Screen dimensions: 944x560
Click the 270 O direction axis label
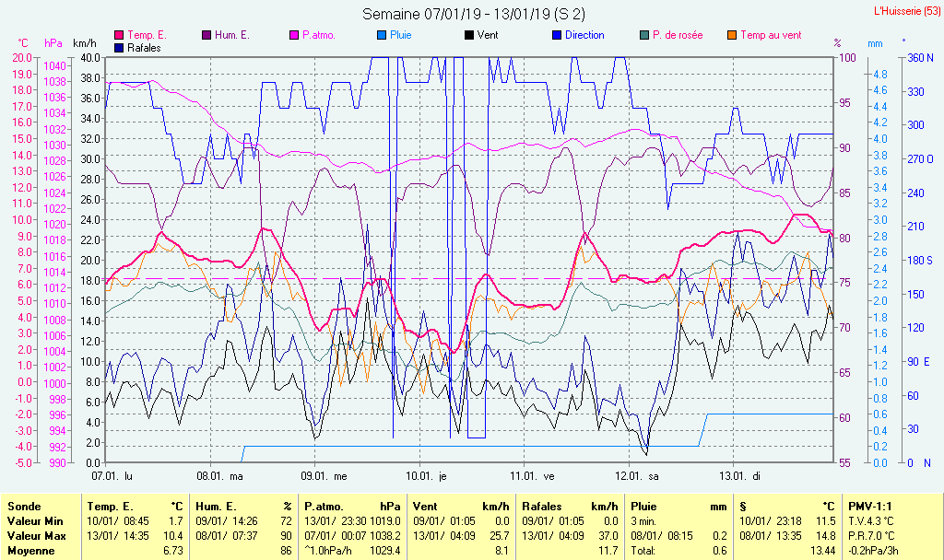(x=921, y=159)
